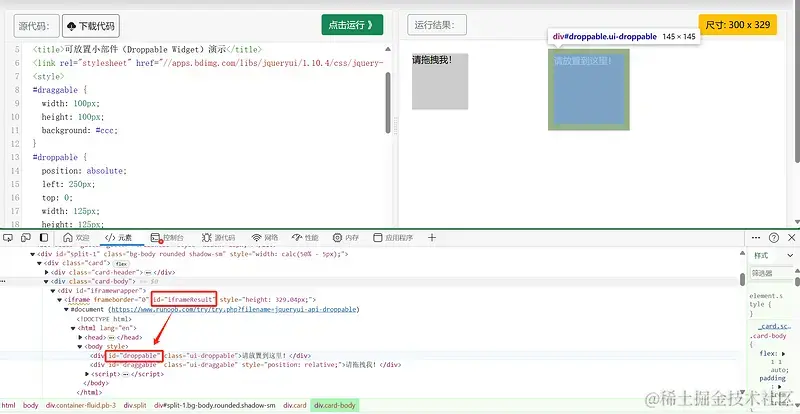This screenshot has height=414, width=800.
Task: Open the 性能 (Performance) tab
Action: [x=305, y=238]
